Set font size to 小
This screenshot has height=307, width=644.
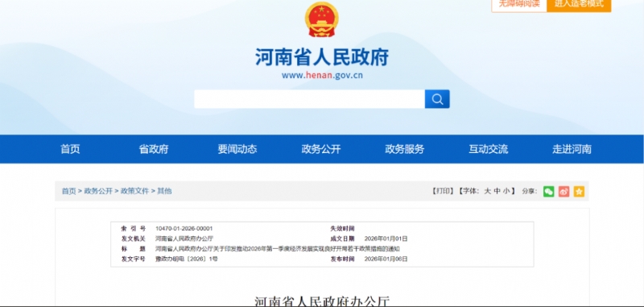coord(506,191)
